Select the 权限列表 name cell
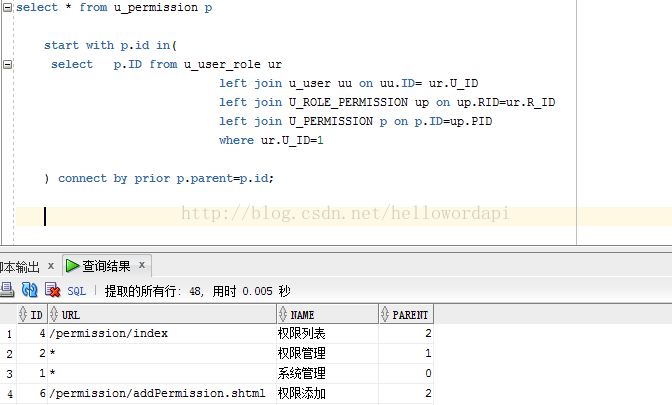Viewport: 672px width, 405px height. point(328,333)
